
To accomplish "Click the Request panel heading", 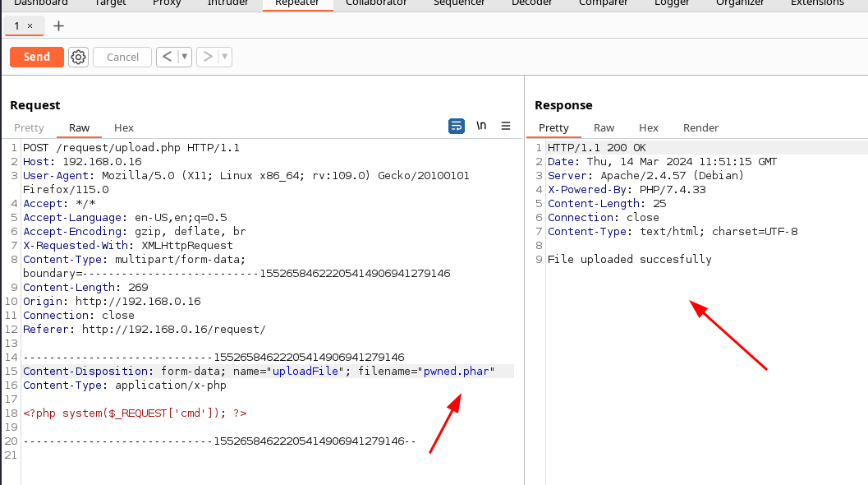I will click(34, 105).
